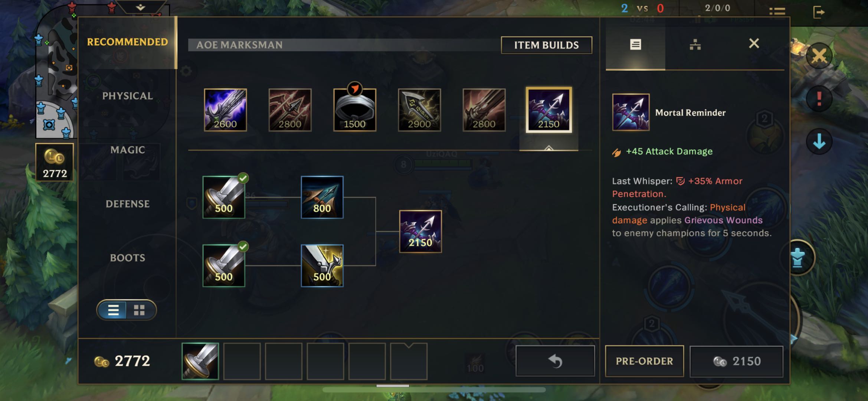The image size is (868, 401).
Task: Click the 500 gold Executioner's Calling component
Action: pyautogui.click(x=322, y=265)
